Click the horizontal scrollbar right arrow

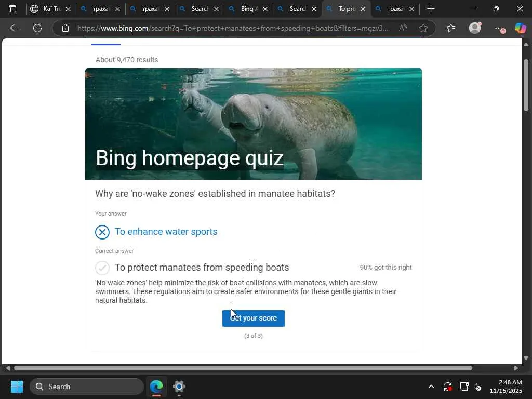(x=516, y=368)
